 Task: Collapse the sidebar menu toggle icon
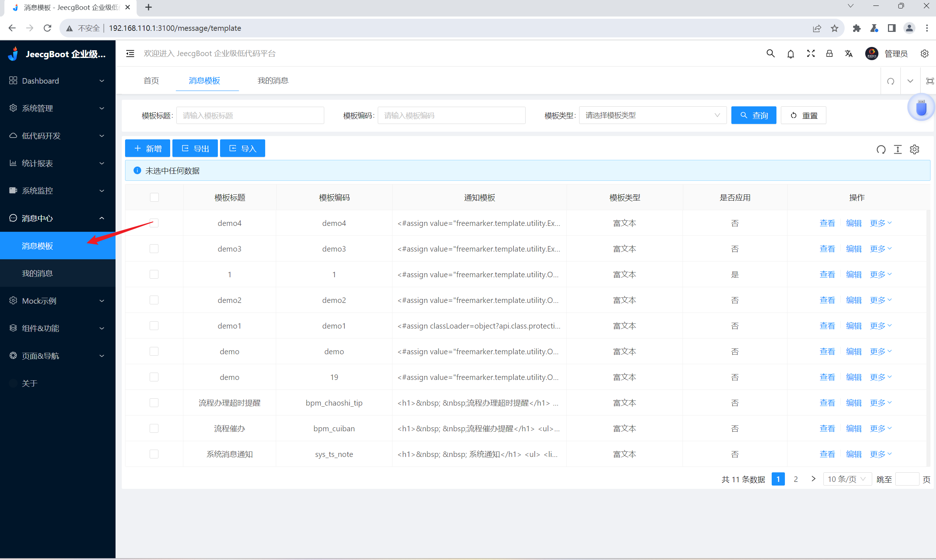tap(130, 54)
